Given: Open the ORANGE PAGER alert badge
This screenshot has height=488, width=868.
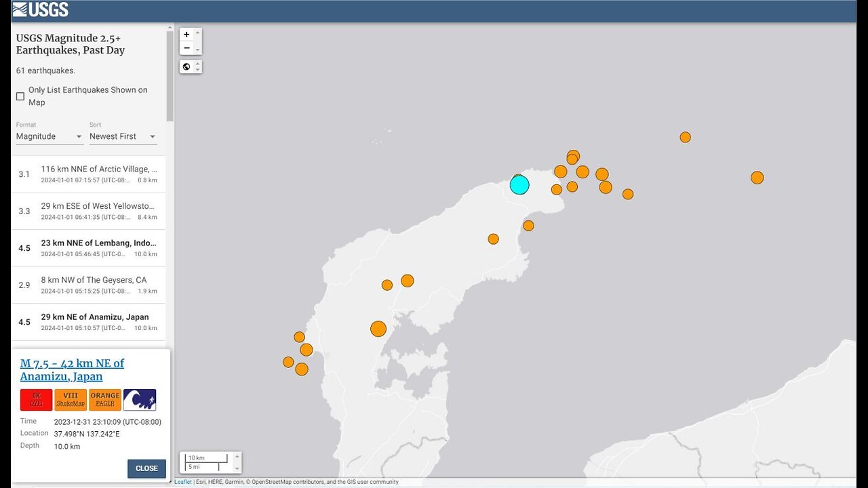Looking at the screenshot, I should tap(105, 400).
